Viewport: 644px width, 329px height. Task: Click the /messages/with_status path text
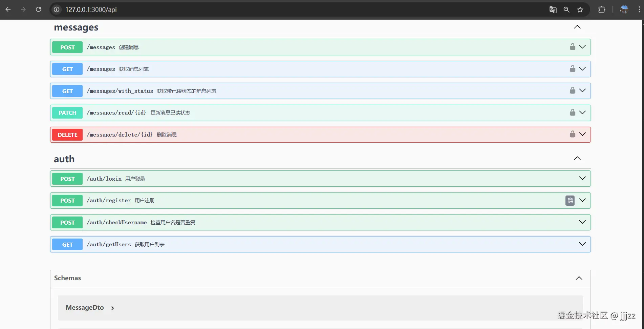(120, 91)
